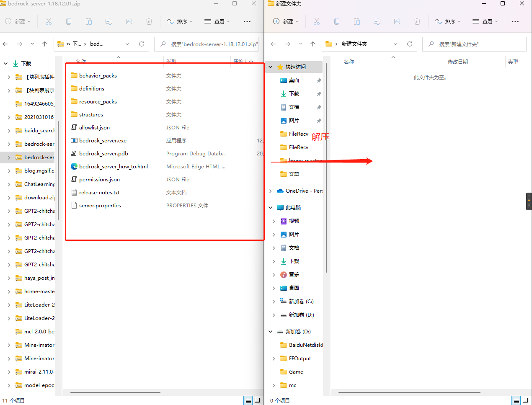This screenshot has width=532, height=405.
Task: Open 排序 sort dropdown in 新建文件夹 window
Action: pyautogui.click(x=448, y=21)
